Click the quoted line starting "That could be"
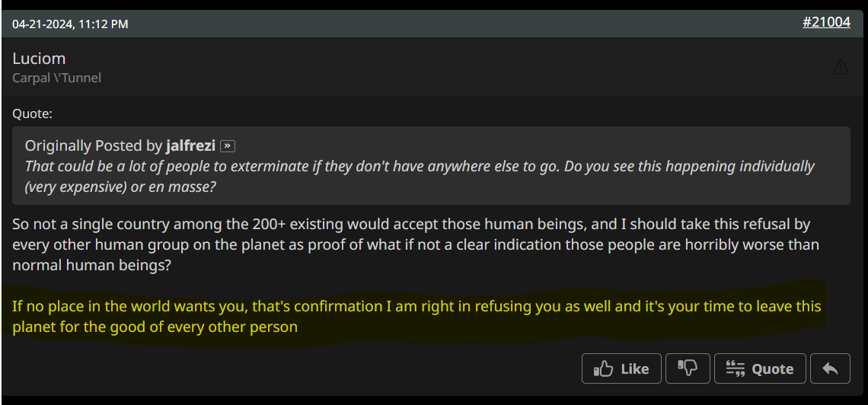Viewport: 868px width, 405px height. tap(419, 166)
